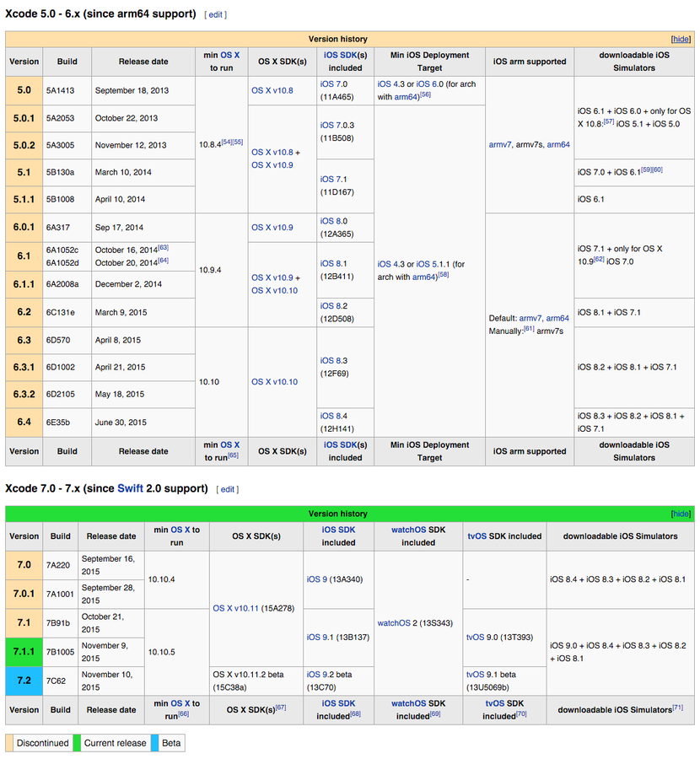Select the 10.10.5 min OS X cell
Viewport: 700px width, 759px height.
click(177, 652)
